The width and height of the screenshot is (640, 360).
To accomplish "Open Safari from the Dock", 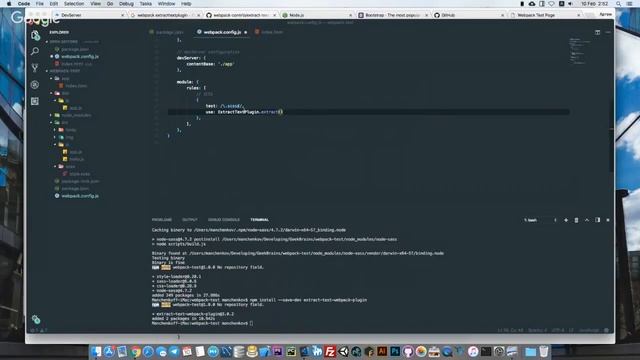I will [148, 351].
